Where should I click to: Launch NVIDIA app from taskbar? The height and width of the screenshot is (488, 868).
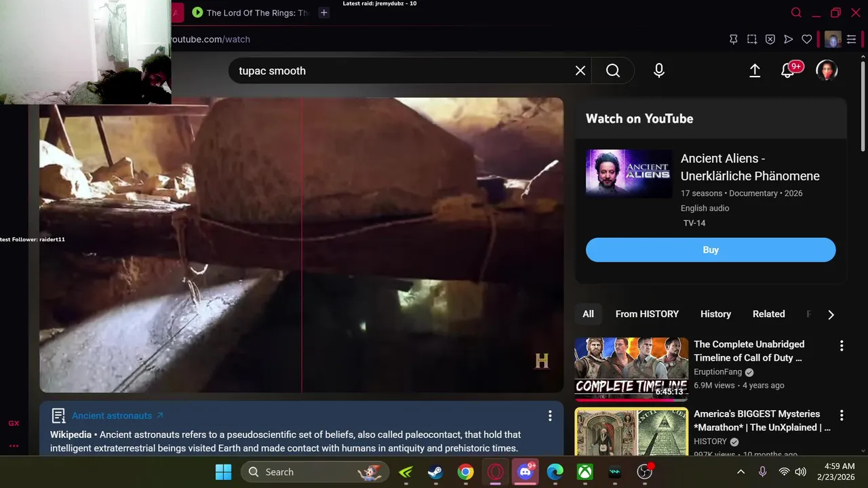click(406, 472)
